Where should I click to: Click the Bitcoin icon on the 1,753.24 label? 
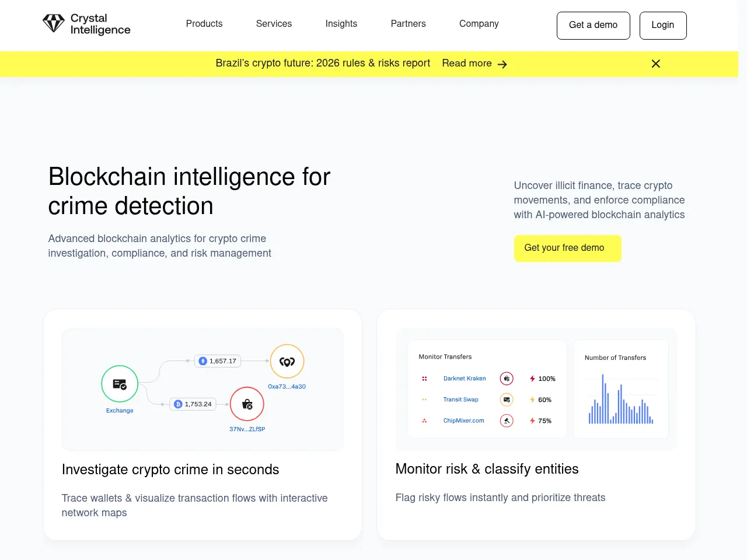177,404
